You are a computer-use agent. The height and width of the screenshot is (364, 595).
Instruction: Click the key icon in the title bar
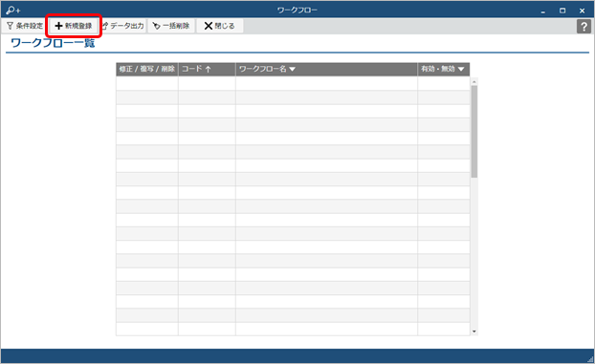click(12, 11)
